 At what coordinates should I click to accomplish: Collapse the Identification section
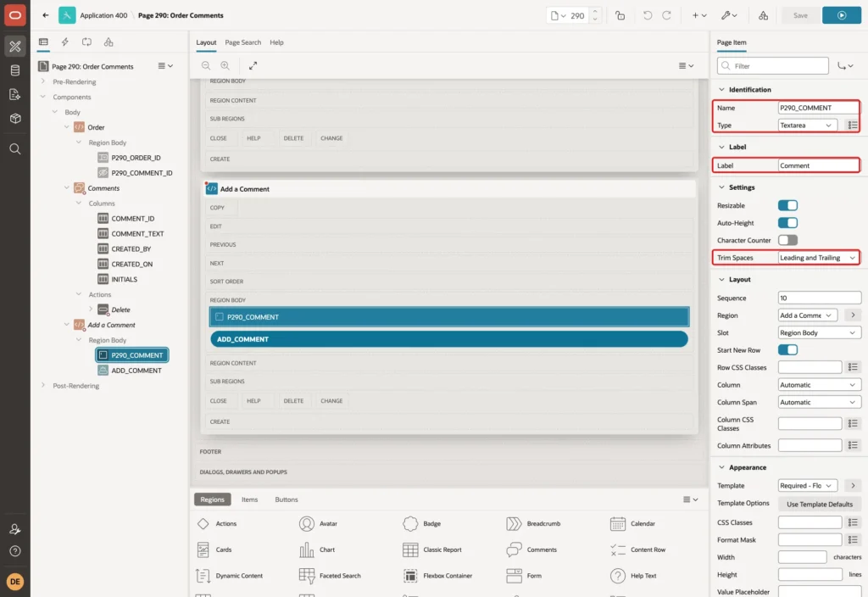(721, 90)
